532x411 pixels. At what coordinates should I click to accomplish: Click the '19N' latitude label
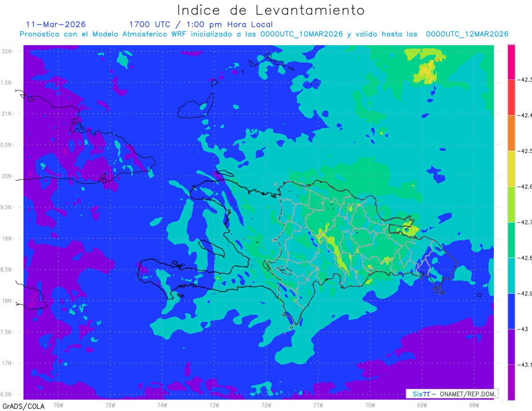tap(8, 238)
